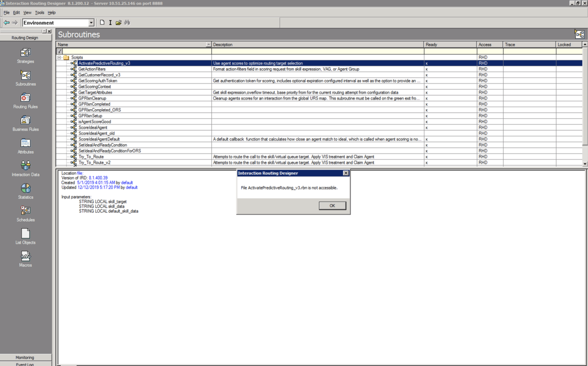Select the ScoreIdealAgentDefault row
The width and height of the screenshot is (588, 366).
click(x=319, y=139)
